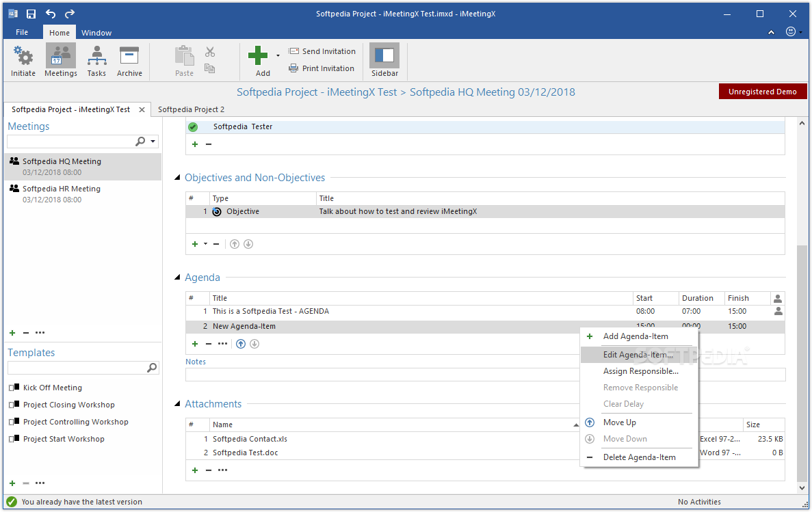This screenshot has width=812, height=512.
Task: Click Print Invitation
Action: point(322,68)
